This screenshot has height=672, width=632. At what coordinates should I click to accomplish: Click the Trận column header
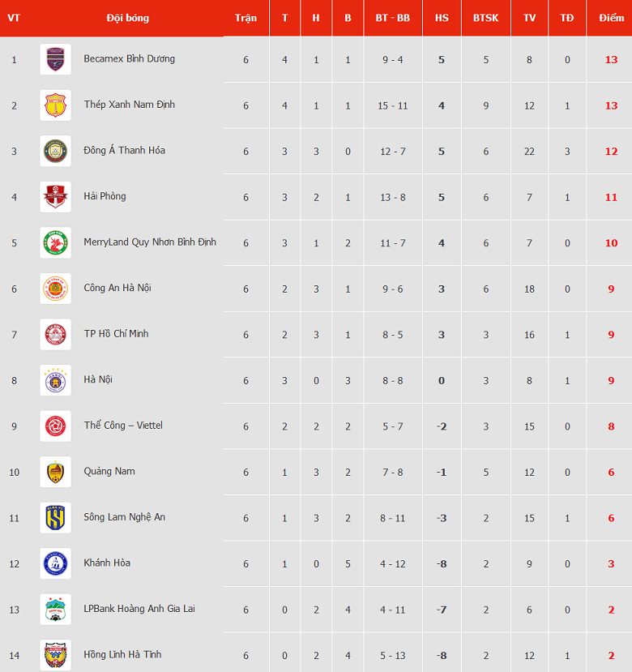coord(246,18)
